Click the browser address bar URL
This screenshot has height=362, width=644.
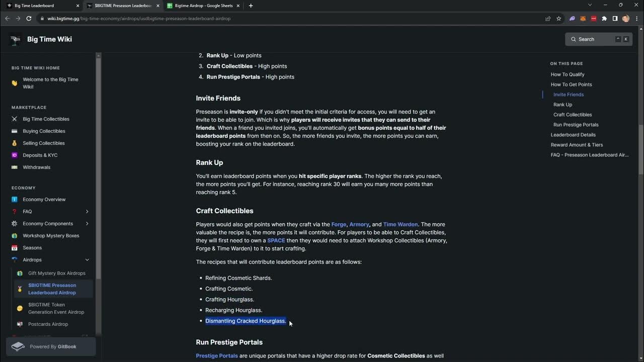coord(139,19)
